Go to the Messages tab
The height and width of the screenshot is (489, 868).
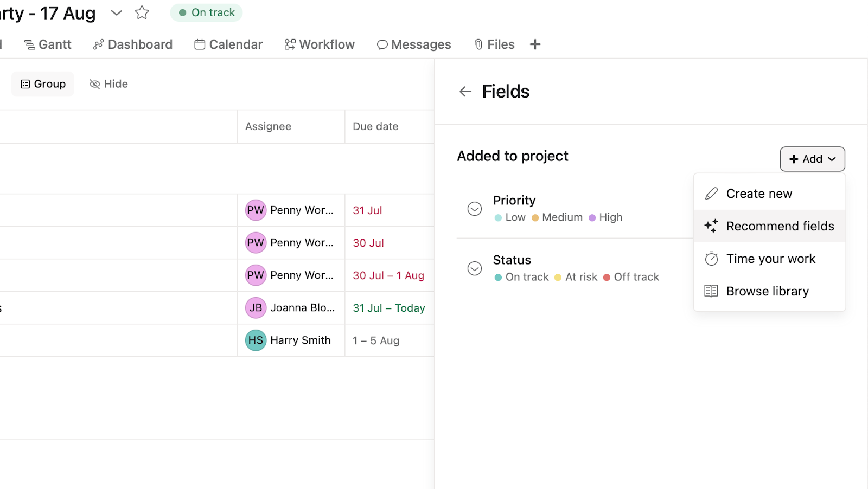pos(414,44)
